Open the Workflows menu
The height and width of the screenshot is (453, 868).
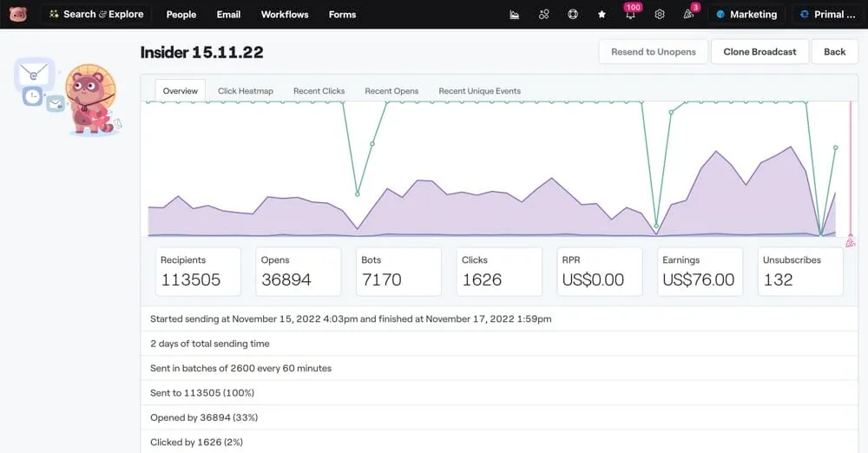click(x=285, y=15)
